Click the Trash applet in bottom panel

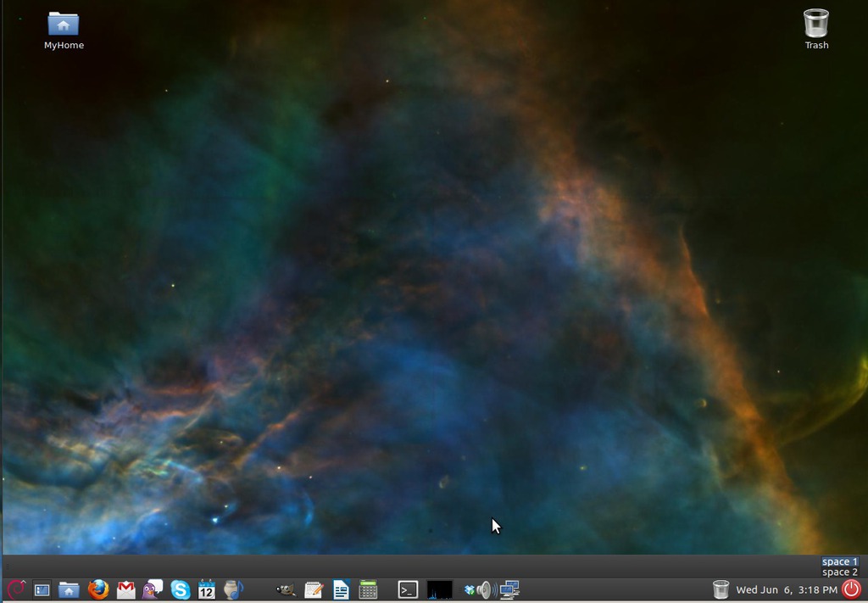(721, 589)
